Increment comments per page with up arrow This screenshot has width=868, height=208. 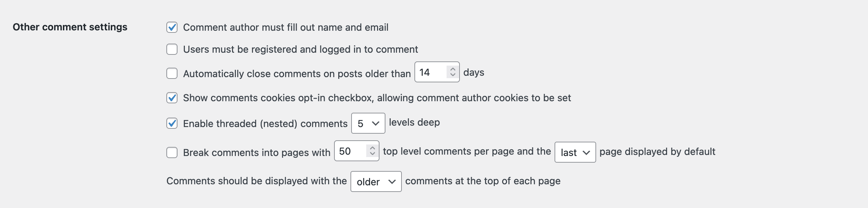point(372,148)
